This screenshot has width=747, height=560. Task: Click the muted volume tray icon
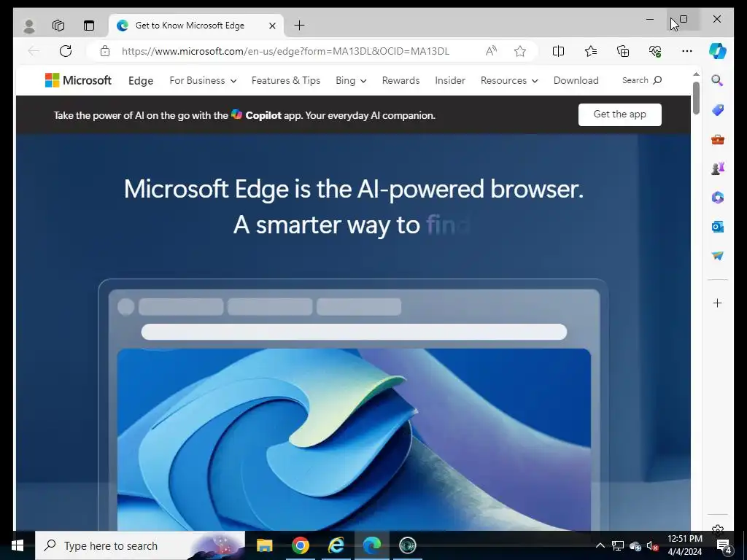652,545
